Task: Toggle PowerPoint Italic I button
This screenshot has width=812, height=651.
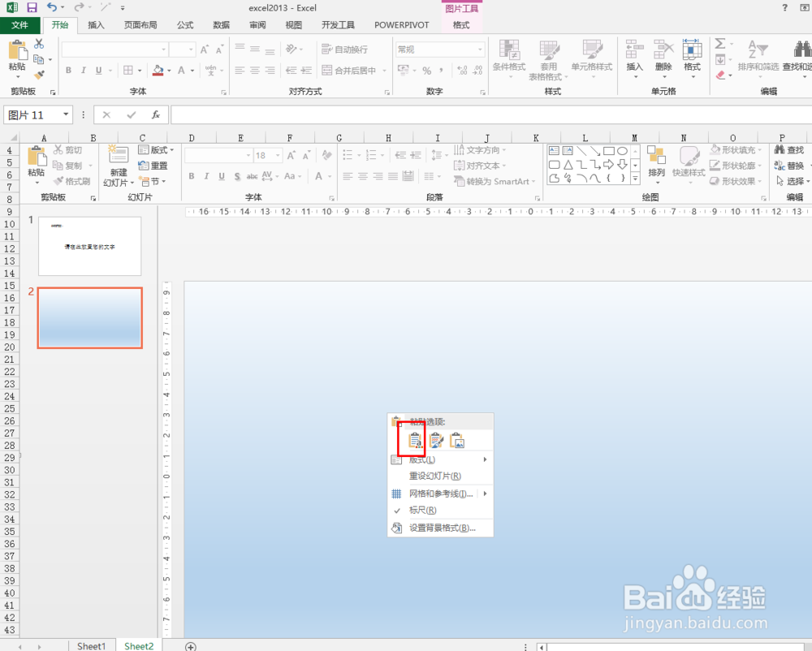Action: (x=206, y=176)
